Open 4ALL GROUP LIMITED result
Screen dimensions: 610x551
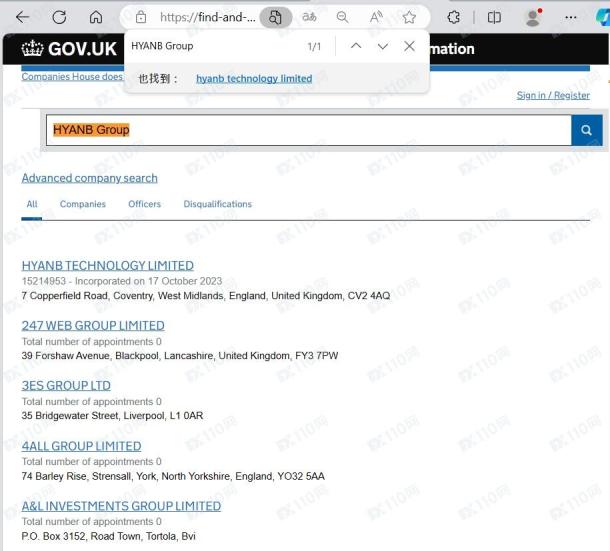click(x=81, y=446)
